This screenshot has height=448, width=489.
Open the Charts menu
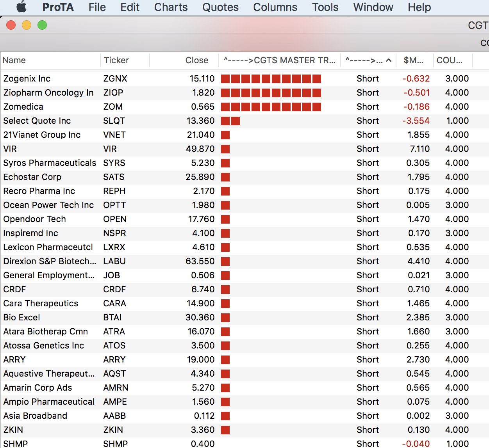pyautogui.click(x=171, y=7)
